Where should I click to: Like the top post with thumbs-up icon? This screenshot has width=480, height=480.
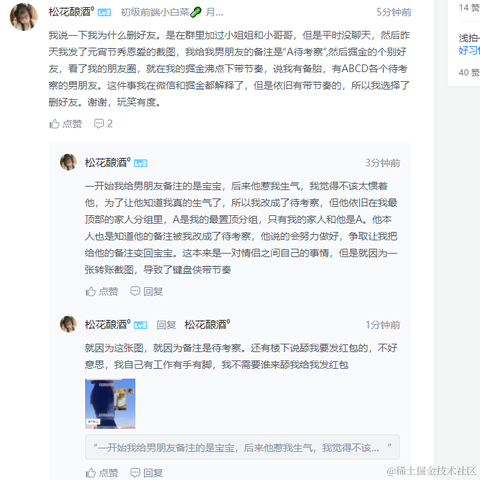tap(54, 124)
